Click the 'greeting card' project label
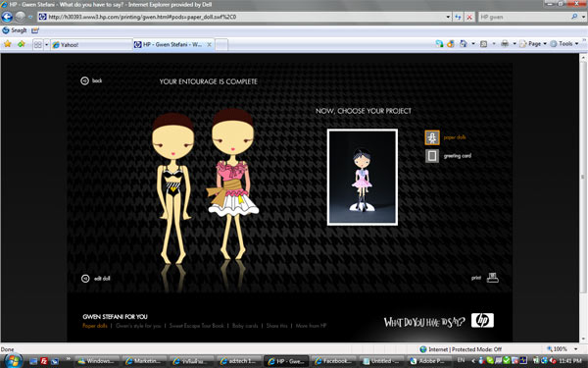Image resolution: width=588 pixels, height=368 pixels. pos(457,155)
